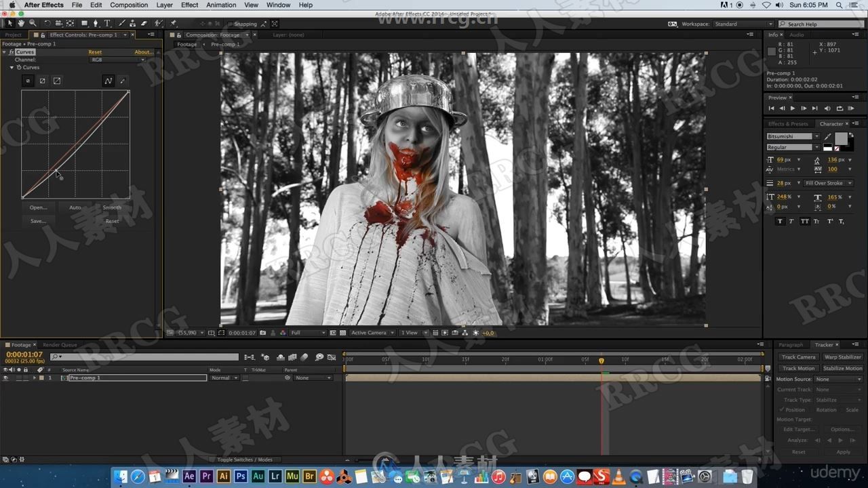Click the Draft 3D icon in timeline
The image size is (868, 488).
pyautogui.click(x=265, y=357)
